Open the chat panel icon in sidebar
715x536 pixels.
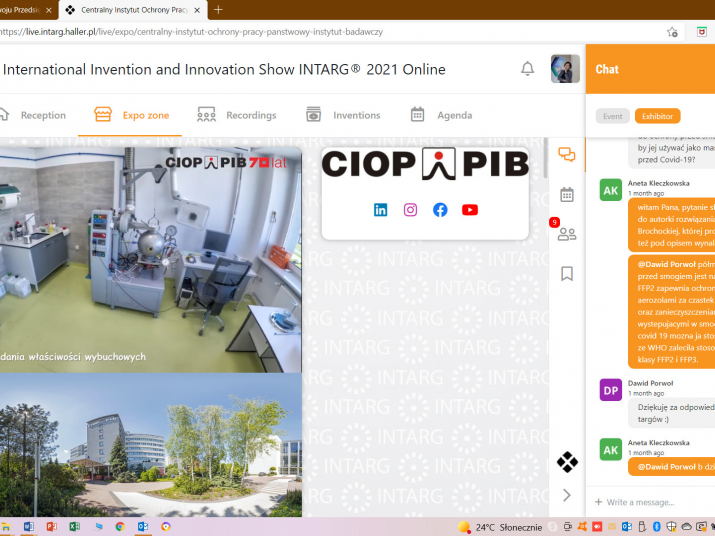(x=567, y=155)
